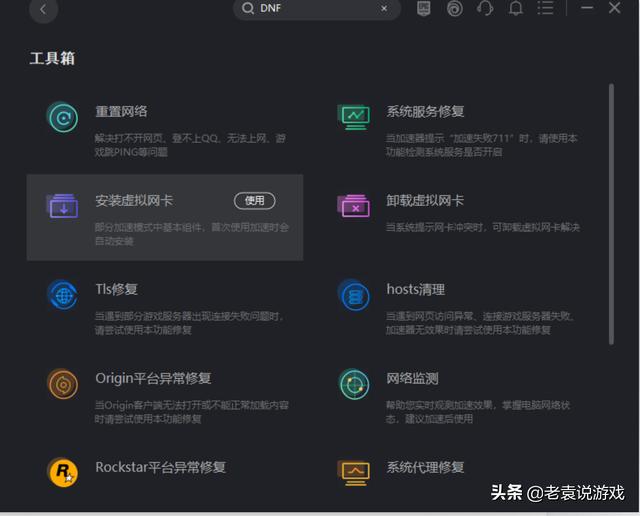The height and width of the screenshot is (516, 640).
Task: Click the 使用 button for 安装虚拟网卡
Action: [x=255, y=200]
